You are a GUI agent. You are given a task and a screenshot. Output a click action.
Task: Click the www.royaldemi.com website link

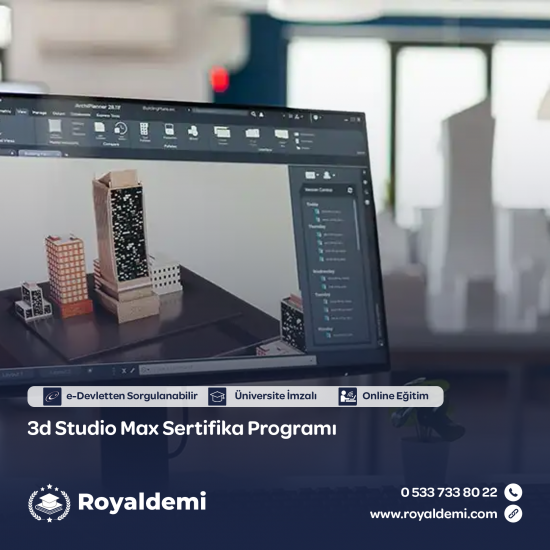click(434, 514)
